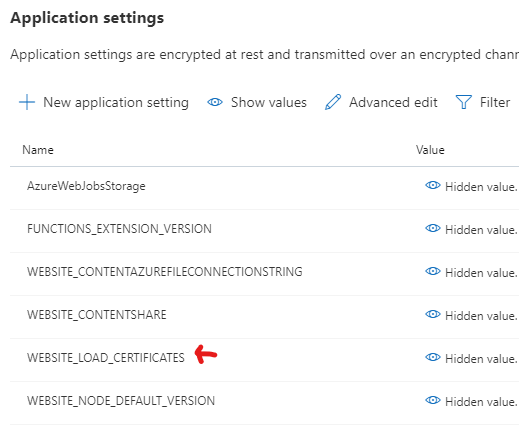The width and height of the screenshot is (519, 427).
Task: Sort by the Value column header
Action: [430, 150]
